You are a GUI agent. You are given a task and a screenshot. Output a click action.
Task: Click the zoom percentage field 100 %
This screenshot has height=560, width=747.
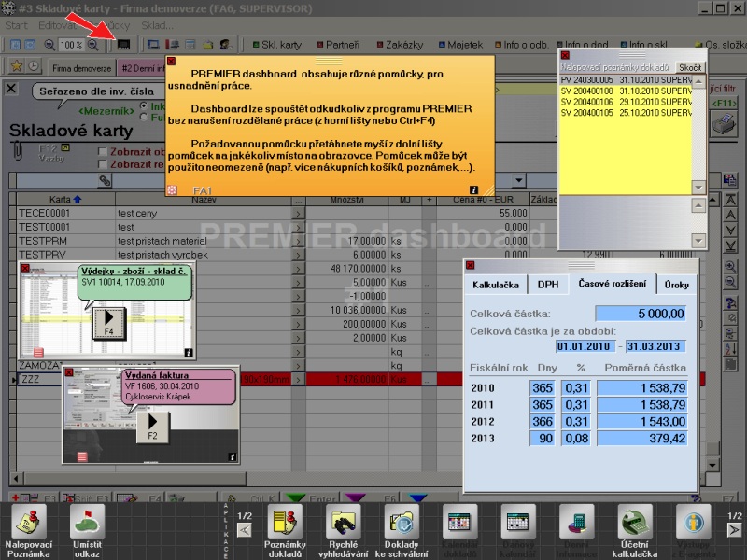(x=71, y=45)
